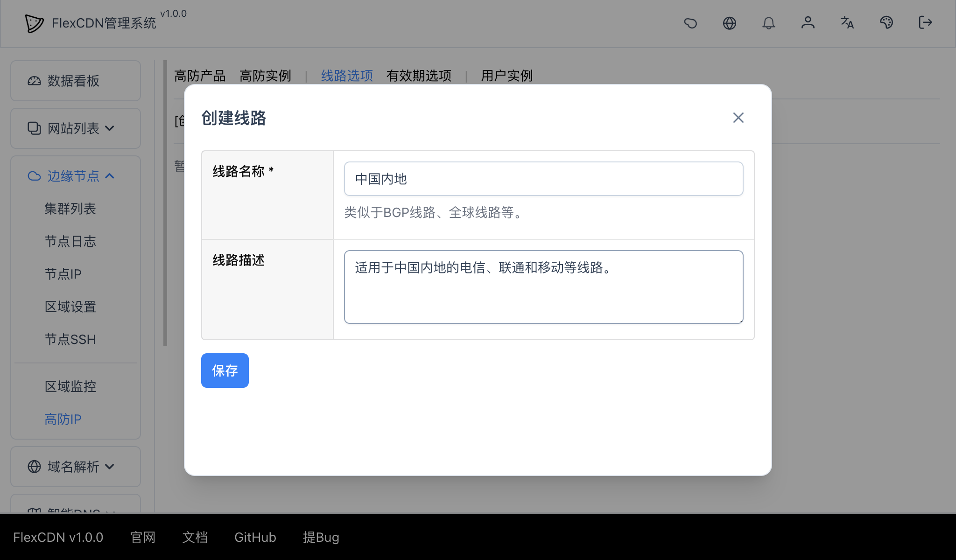Open the GitHub link in footer
Viewport: 956px width, 560px height.
click(x=255, y=537)
